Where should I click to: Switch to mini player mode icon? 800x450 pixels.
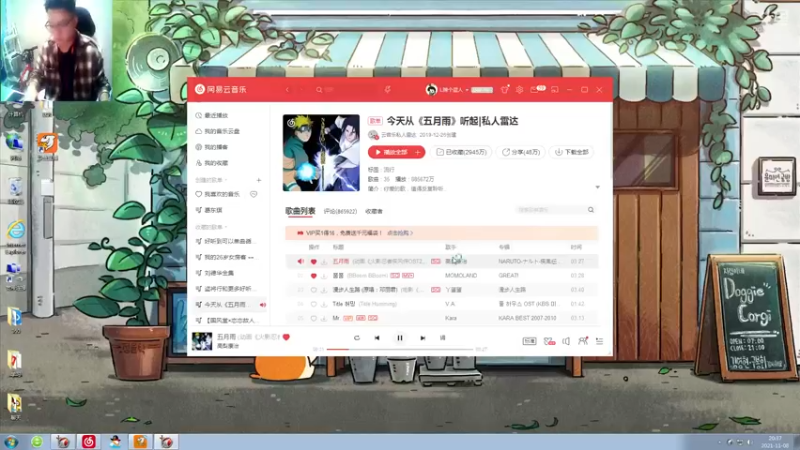point(555,90)
